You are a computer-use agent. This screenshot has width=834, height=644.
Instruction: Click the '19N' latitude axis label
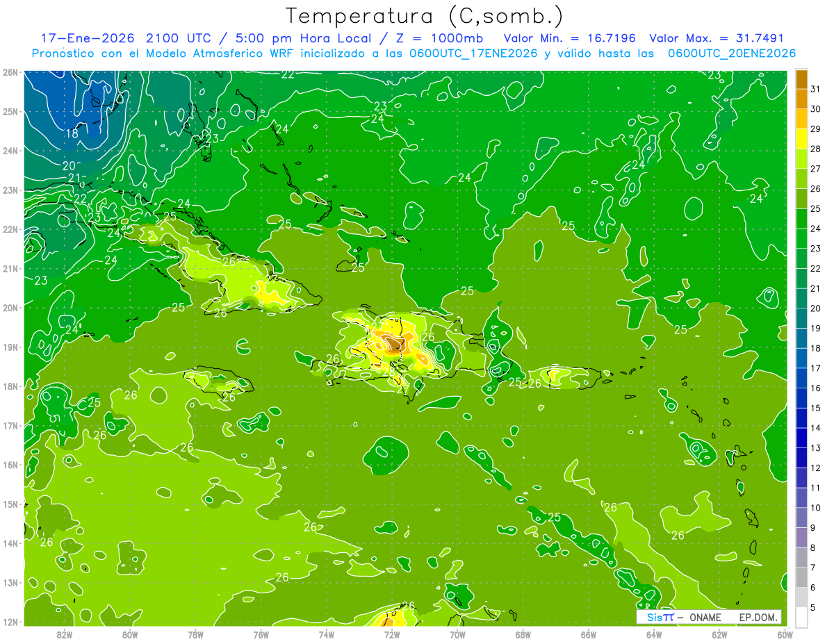tap(10, 347)
